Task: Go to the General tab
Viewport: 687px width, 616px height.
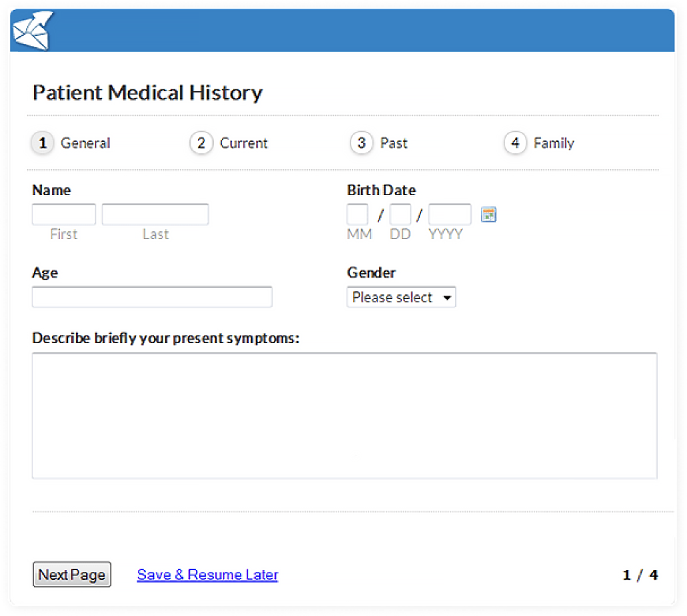Action: click(x=85, y=143)
